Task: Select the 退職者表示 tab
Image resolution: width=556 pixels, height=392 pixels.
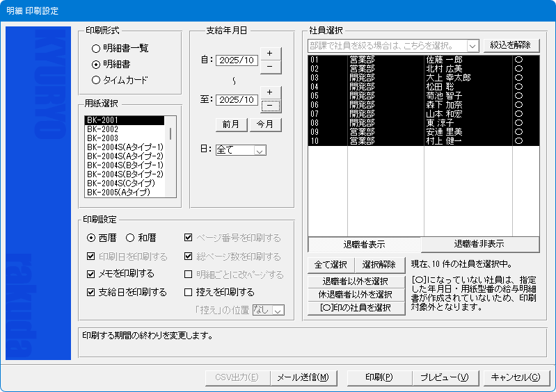Action: [x=364, y=245]
